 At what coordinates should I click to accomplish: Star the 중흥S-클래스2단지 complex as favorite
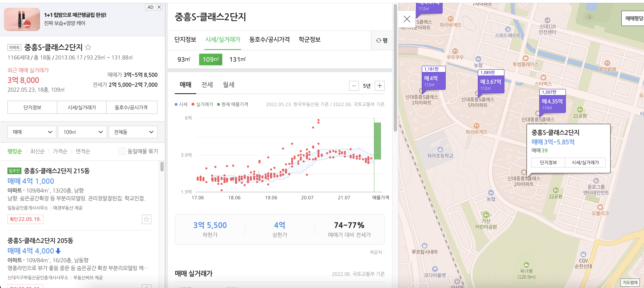point(88,47)
